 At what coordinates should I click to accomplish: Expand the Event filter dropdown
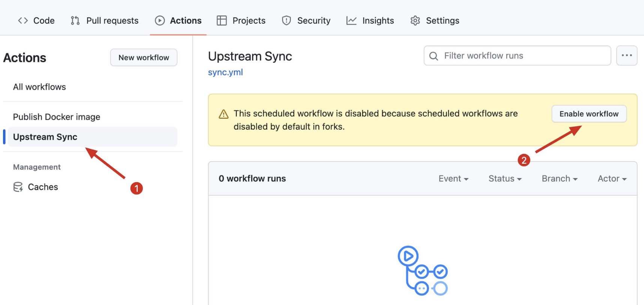click(453, 179)
